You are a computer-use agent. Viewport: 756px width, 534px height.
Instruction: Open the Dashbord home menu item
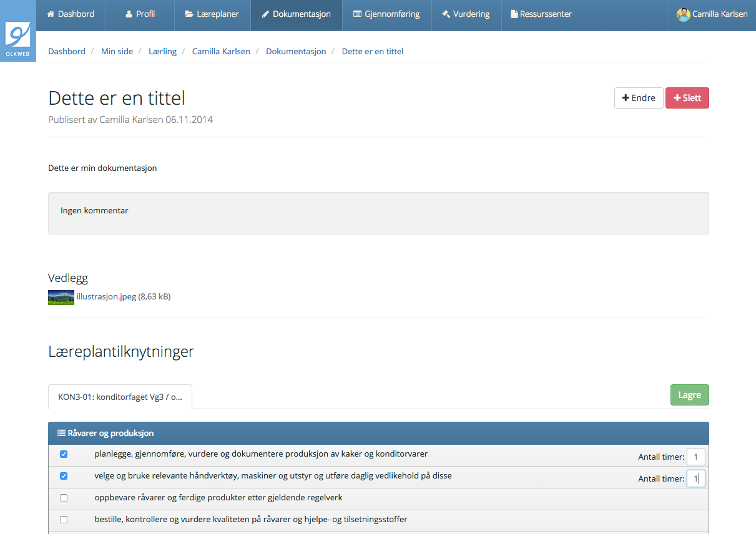(x=71, y=14)
